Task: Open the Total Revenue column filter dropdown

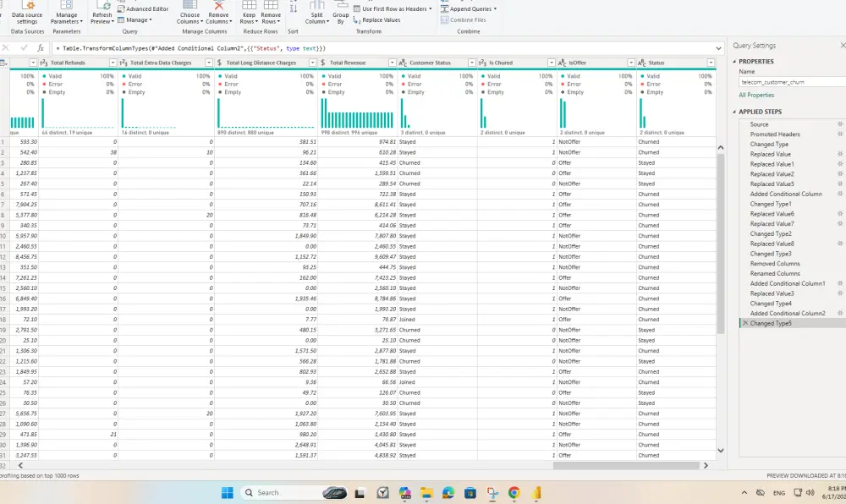Action: click(393, 63)
